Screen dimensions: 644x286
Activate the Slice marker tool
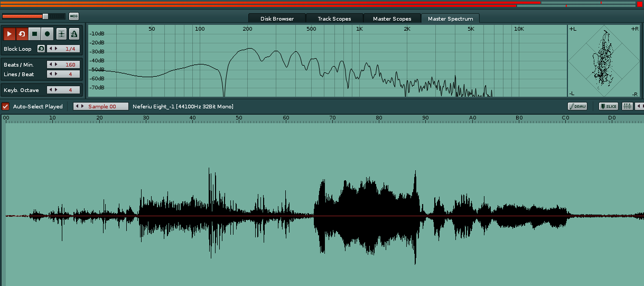pyautogui.click(x=609, y=106)
